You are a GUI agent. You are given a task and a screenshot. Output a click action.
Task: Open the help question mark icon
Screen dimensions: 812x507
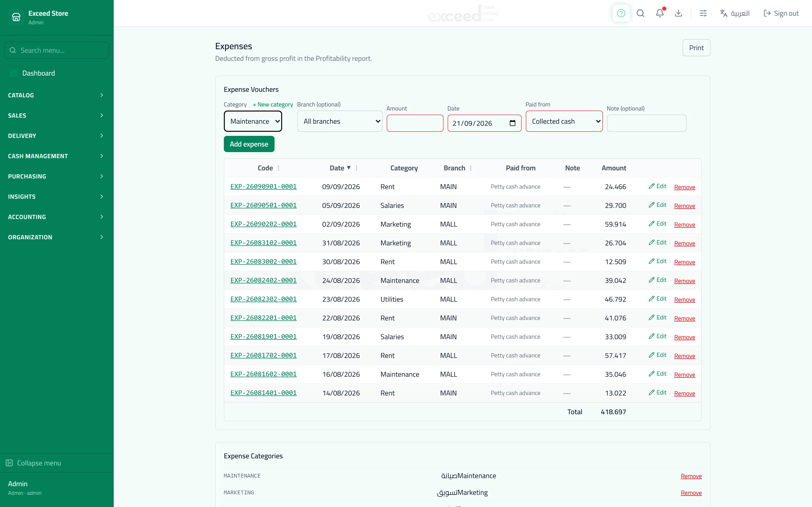[621, 13]
